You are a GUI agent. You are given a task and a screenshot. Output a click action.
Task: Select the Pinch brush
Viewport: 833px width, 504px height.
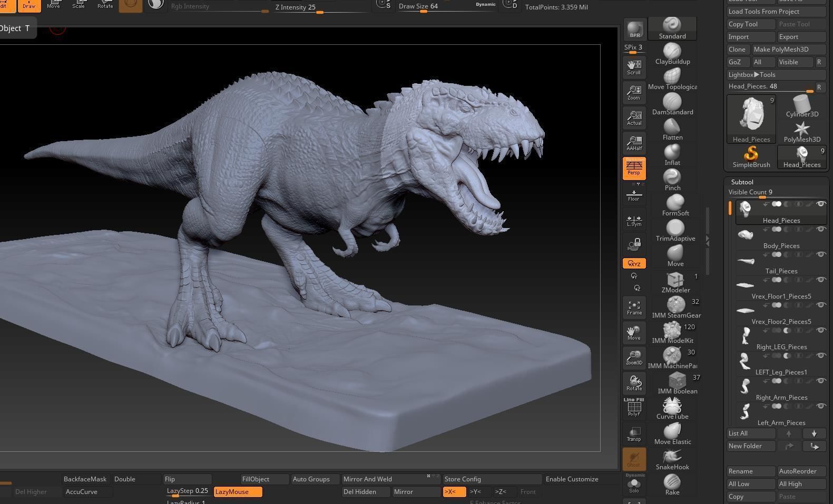[x=672, y=180]
